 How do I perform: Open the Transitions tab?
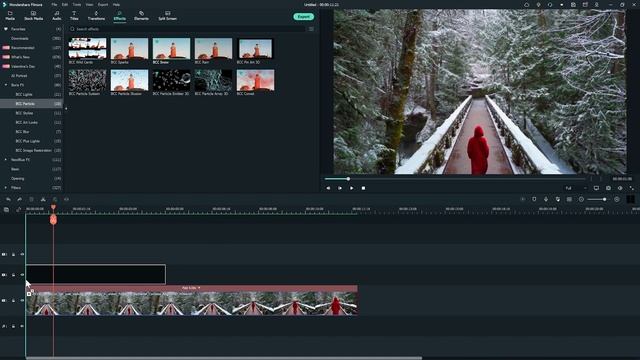[x=96, y=16]
